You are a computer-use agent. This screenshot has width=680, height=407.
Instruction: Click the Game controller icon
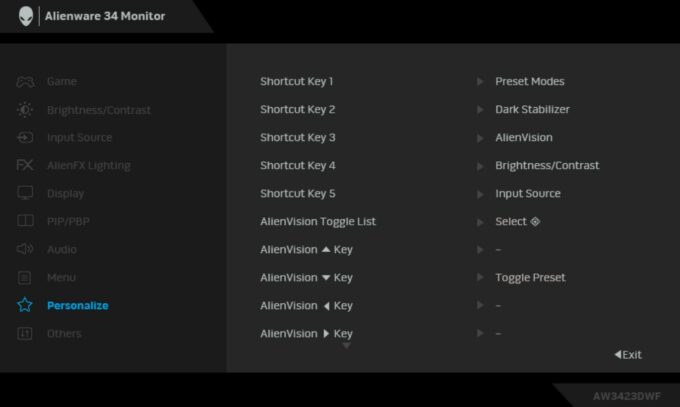(x=26, y=82)
